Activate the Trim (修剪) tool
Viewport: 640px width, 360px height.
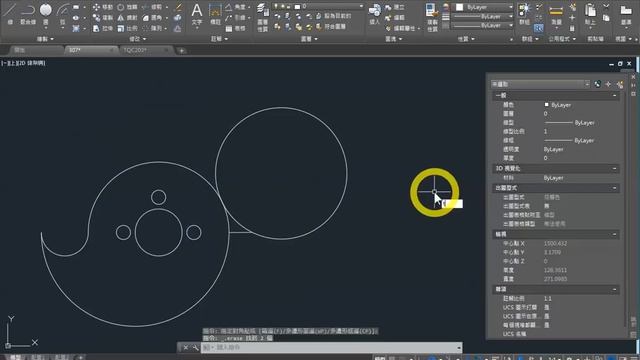coord(152,7)
